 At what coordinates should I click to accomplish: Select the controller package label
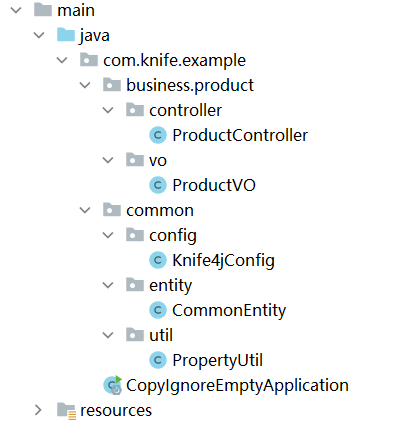185,110
